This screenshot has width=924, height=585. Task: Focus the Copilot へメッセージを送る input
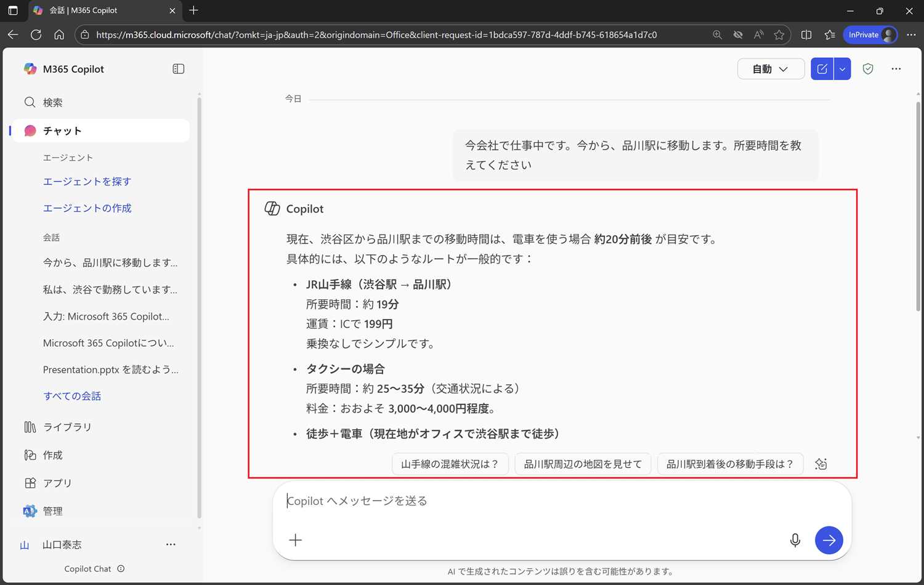562,501
